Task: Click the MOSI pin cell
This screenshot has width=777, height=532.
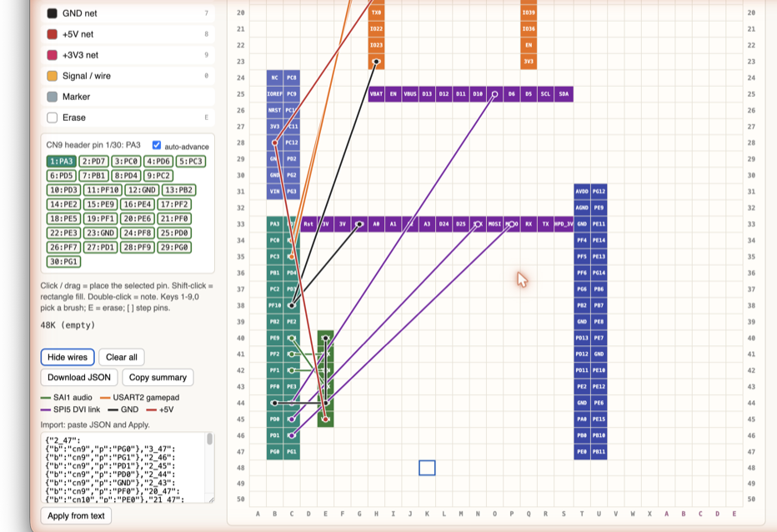Action: click(x=494, y=224)
